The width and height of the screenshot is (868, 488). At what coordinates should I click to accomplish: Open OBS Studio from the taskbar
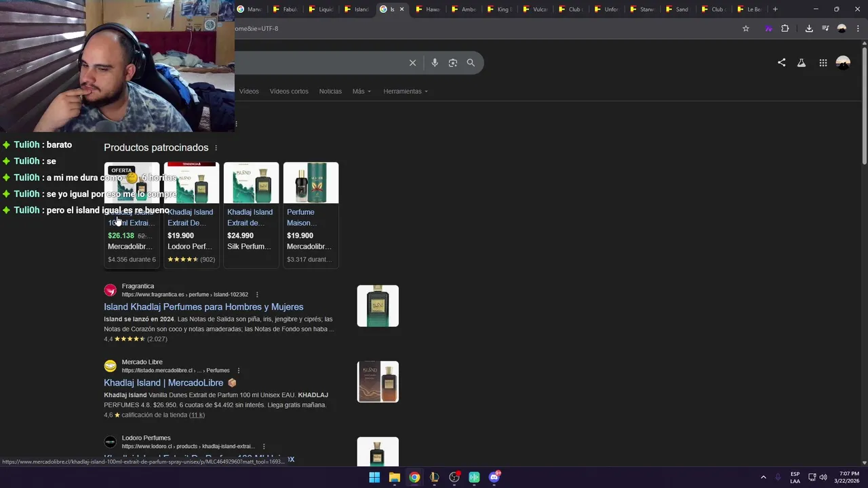(x=454, y=477)
